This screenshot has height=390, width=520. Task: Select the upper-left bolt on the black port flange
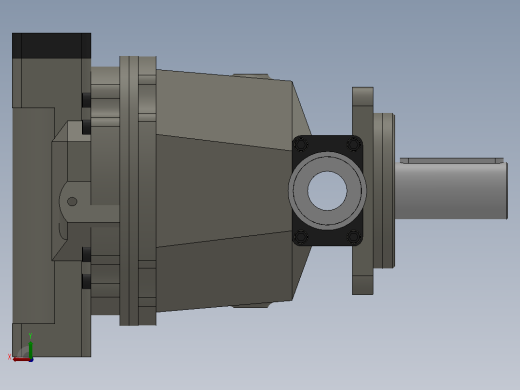point(301,145)
